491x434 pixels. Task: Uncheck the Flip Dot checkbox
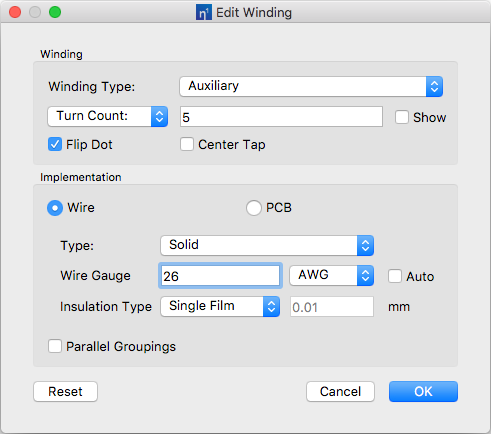point(55,144)
